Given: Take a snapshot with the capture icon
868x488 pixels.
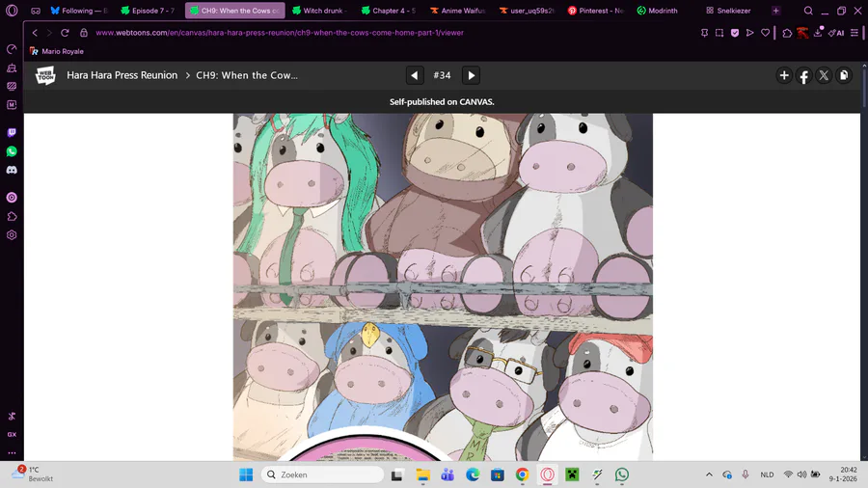Looking at the screenshot, I should (719, 33).
